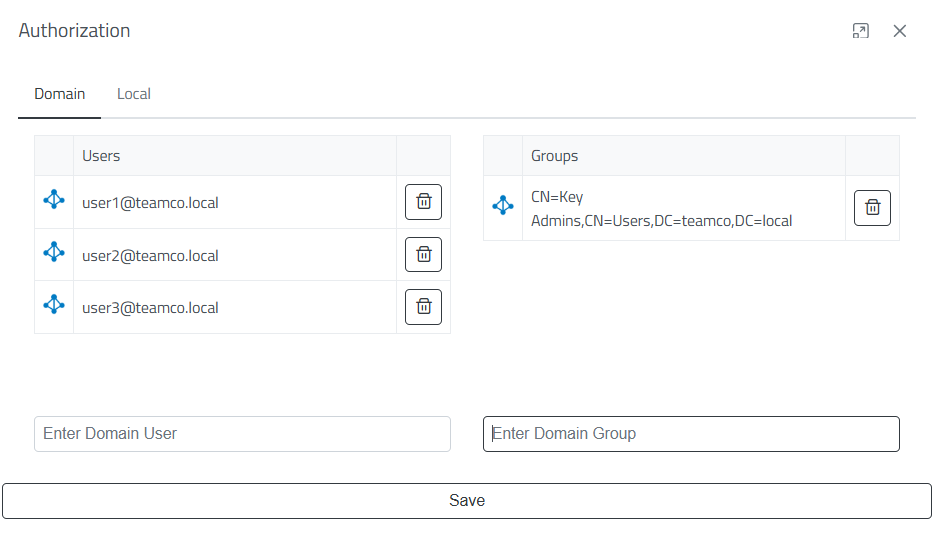Delete user1@teamco.local with trash icon
The image size is (934, 557).
423,202
